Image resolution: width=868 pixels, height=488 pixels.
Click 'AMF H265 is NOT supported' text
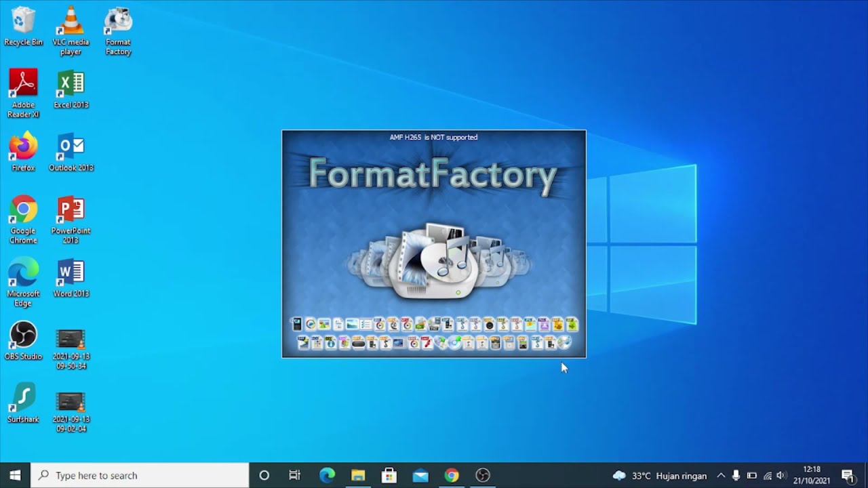[433, 137]
